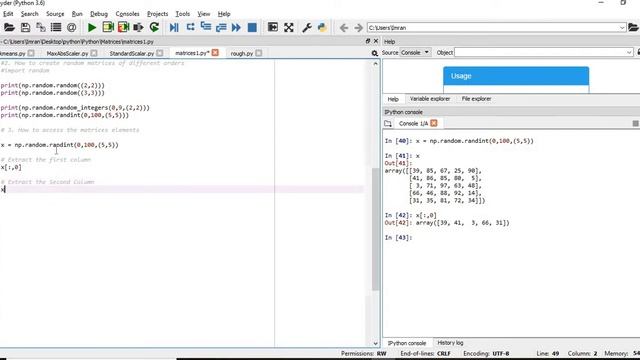This screenshot has height=360, width=640.
Task: Open the PYTHONPATH manager icon
Action: pos(322,27)
